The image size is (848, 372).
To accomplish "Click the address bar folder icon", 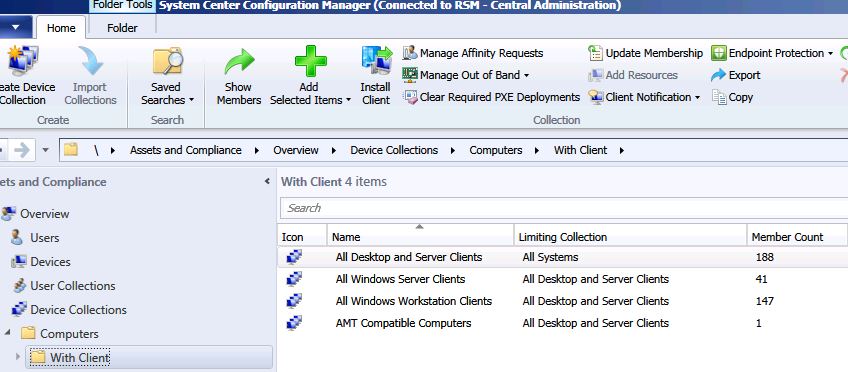I will [x=71, y=150].
